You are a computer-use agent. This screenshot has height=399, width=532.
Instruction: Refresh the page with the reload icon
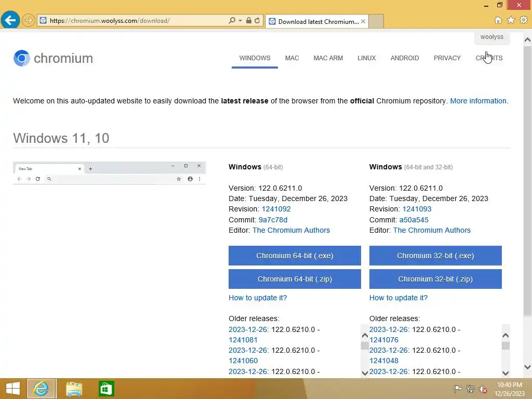(257, 20)
